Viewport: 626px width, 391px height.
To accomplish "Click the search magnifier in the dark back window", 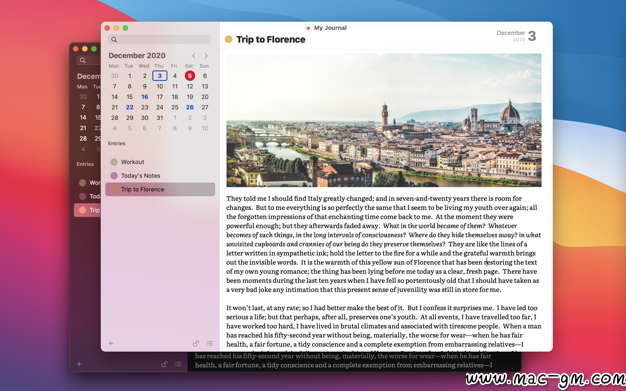I will (83, 60).
